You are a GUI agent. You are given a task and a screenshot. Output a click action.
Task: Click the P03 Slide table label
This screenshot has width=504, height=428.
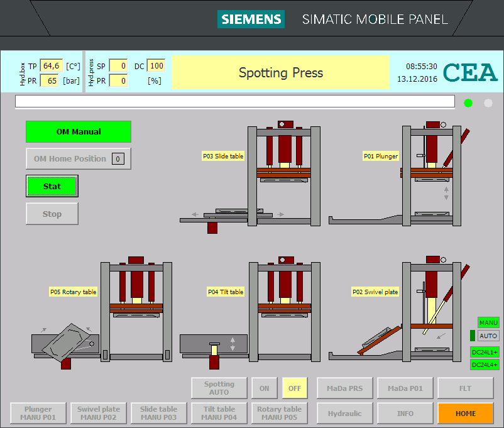pyautogui.click(x=223, y=156)
